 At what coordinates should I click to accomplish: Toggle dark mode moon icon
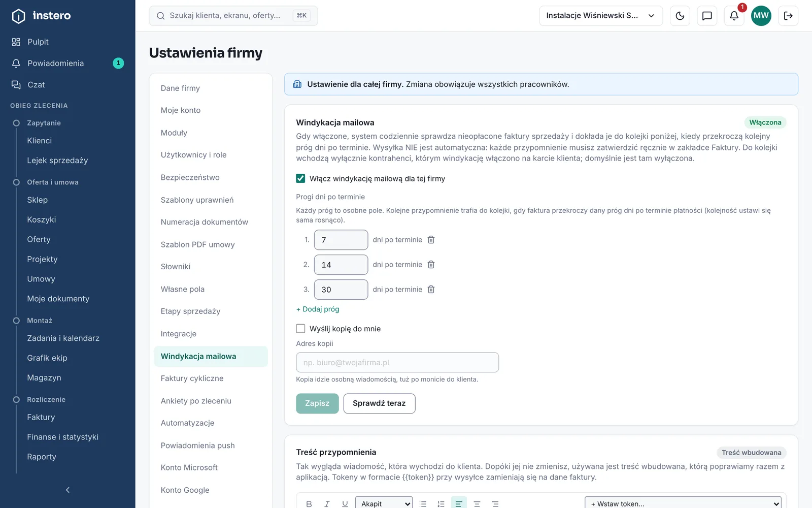[x=680, y=16]
